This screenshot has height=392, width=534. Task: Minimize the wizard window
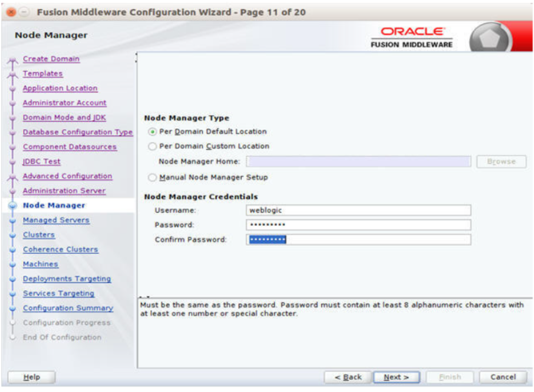[x=24, y=12]
